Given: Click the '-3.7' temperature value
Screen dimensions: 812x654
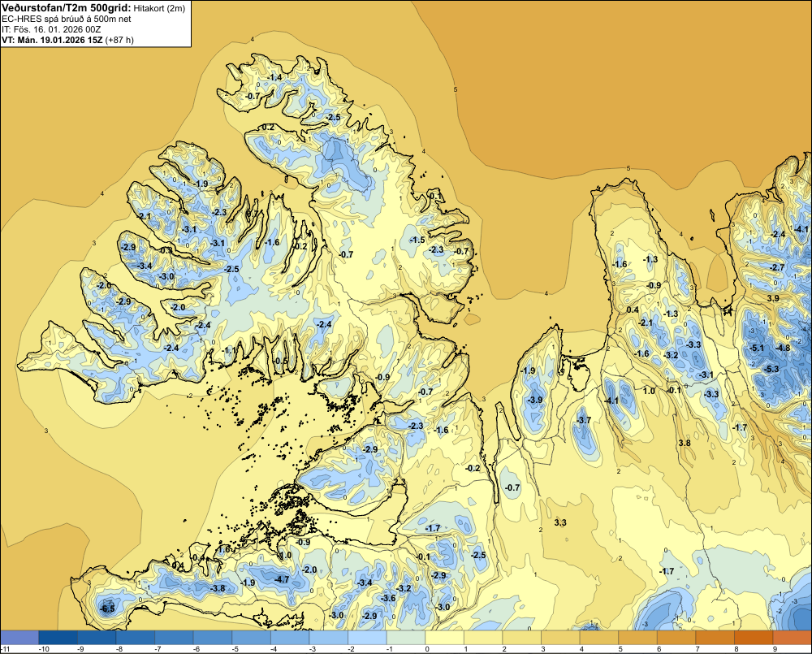Looking at the screenshot, I should (584, 420).
